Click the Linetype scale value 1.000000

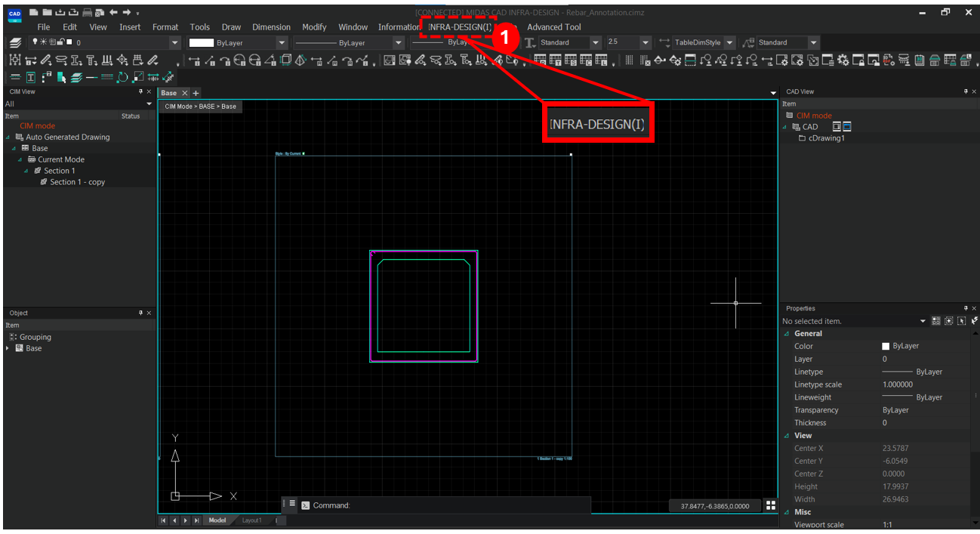898,384
